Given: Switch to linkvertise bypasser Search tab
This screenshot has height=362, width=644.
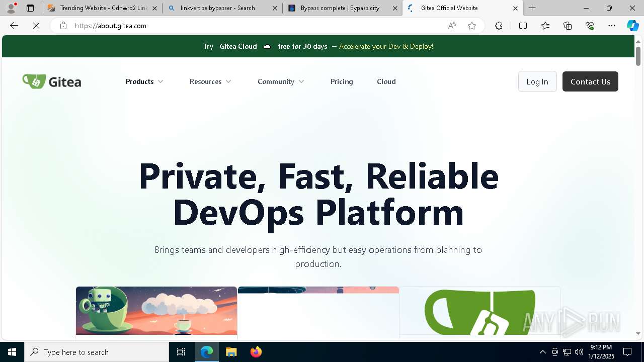Looking at the screenshot, I should point(222,8).
